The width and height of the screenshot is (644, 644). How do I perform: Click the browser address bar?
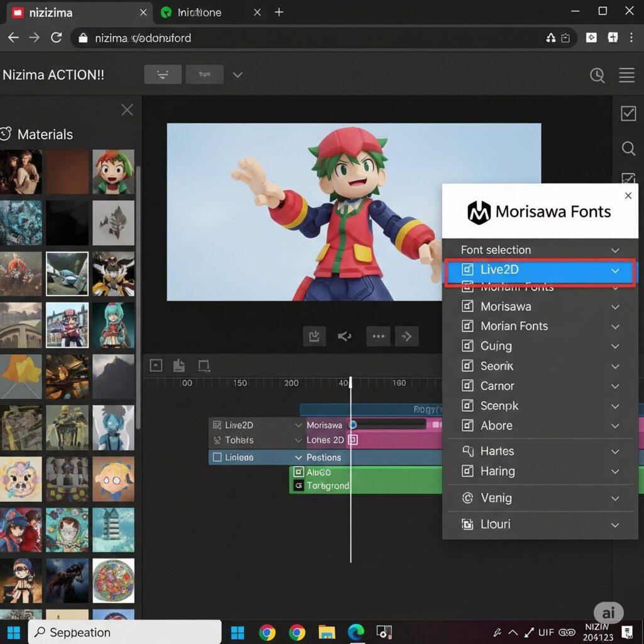(x=324, y=38)
